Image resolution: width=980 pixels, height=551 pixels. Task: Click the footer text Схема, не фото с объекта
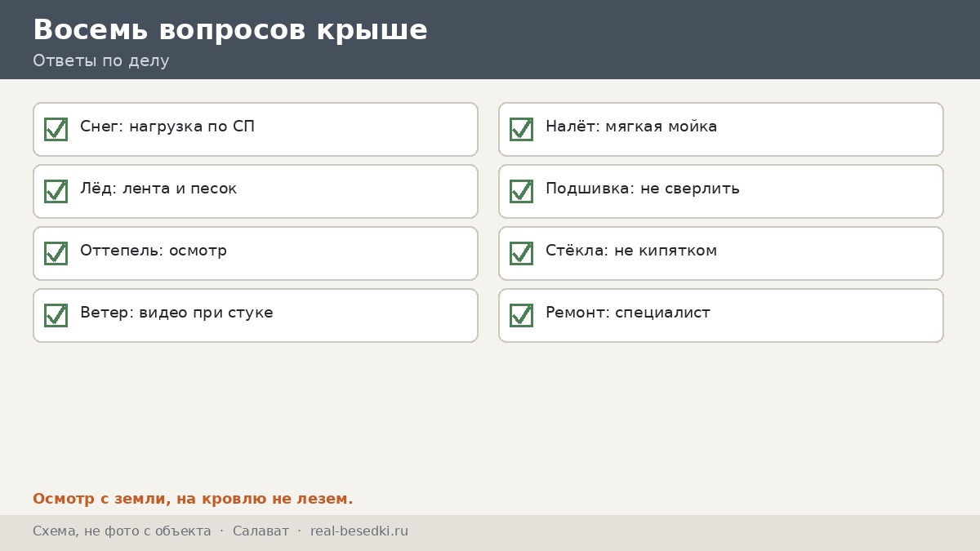[122, 531]
